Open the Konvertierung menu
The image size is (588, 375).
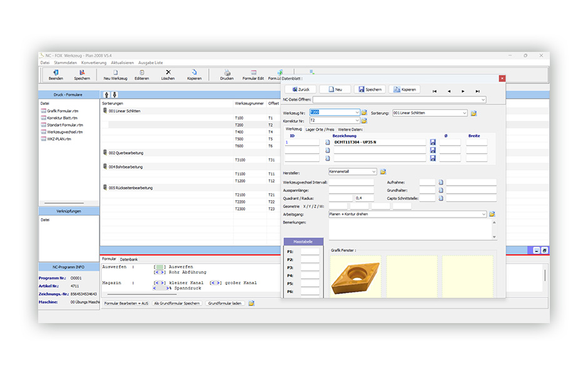(x=94, y=62)
